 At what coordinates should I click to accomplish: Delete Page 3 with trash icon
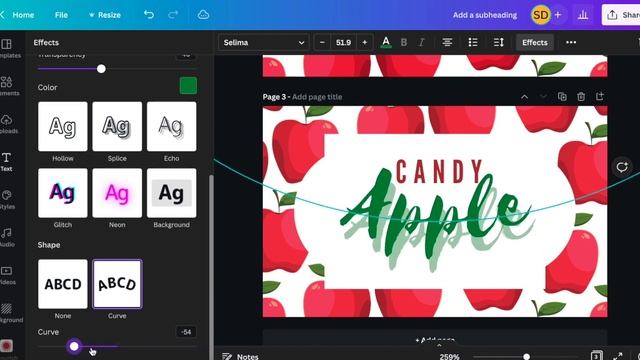(x=581, y=97)
